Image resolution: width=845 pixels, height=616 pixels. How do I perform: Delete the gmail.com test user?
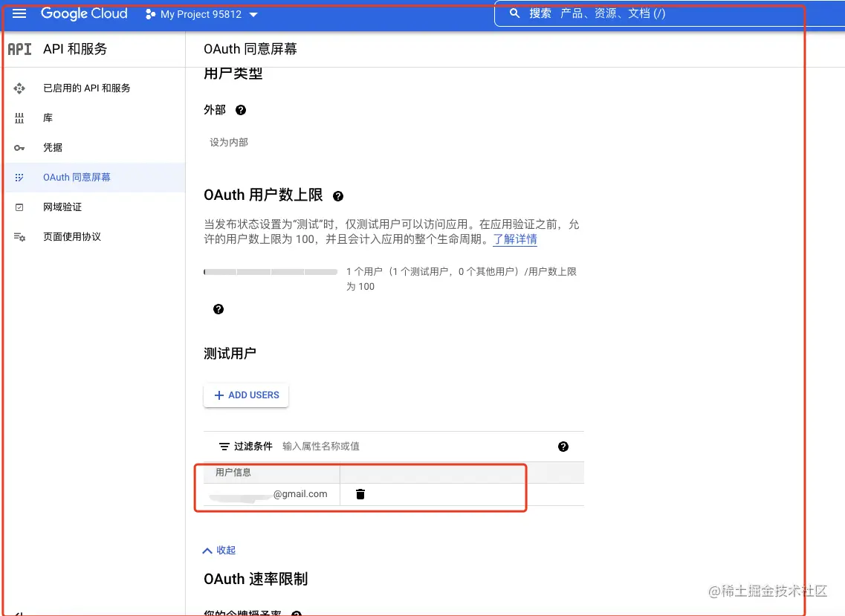[360, 494]
